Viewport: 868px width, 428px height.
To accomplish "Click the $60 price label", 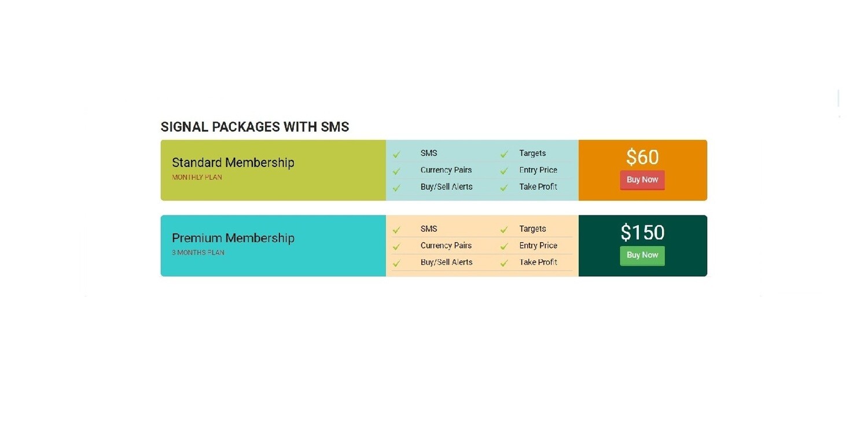I will click(642, 158).
